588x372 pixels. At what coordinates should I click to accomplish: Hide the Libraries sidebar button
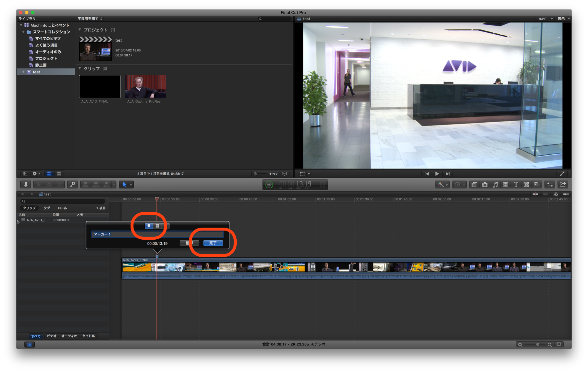click(25, 174)
